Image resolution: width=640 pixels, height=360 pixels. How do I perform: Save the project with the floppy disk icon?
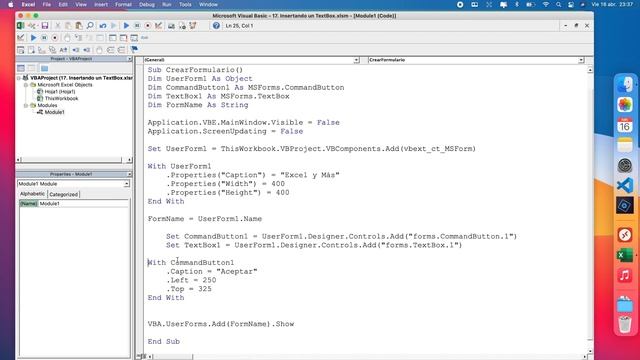tap(45, 26)
